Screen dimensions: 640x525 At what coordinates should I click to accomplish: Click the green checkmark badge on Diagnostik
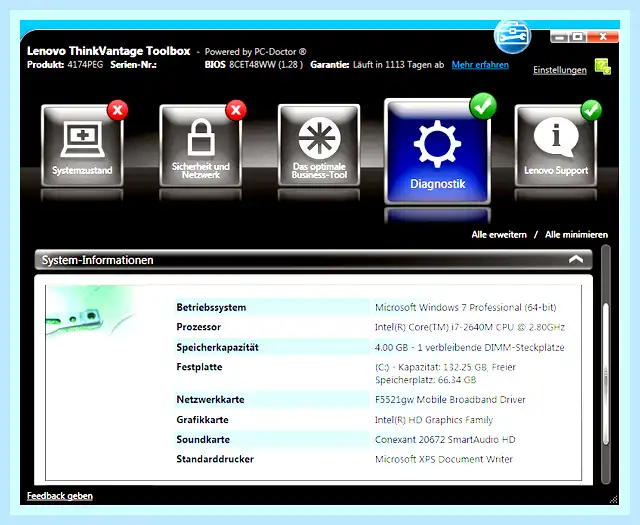click(x=483, y=106)
